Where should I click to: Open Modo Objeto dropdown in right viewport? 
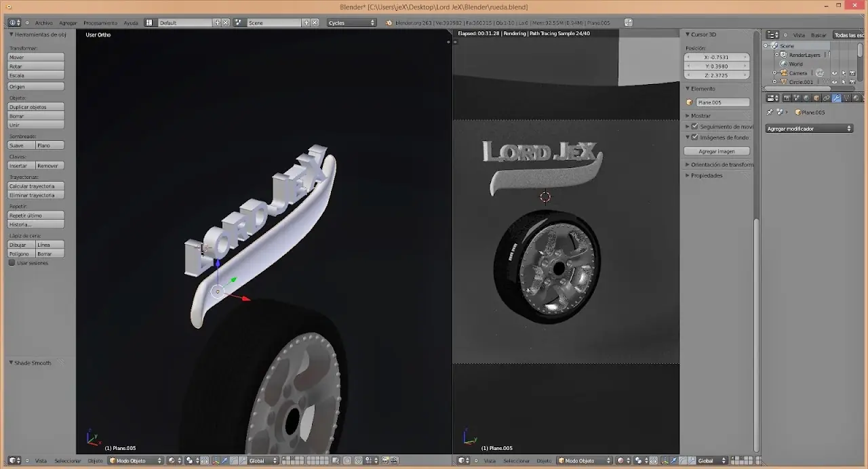585,461
